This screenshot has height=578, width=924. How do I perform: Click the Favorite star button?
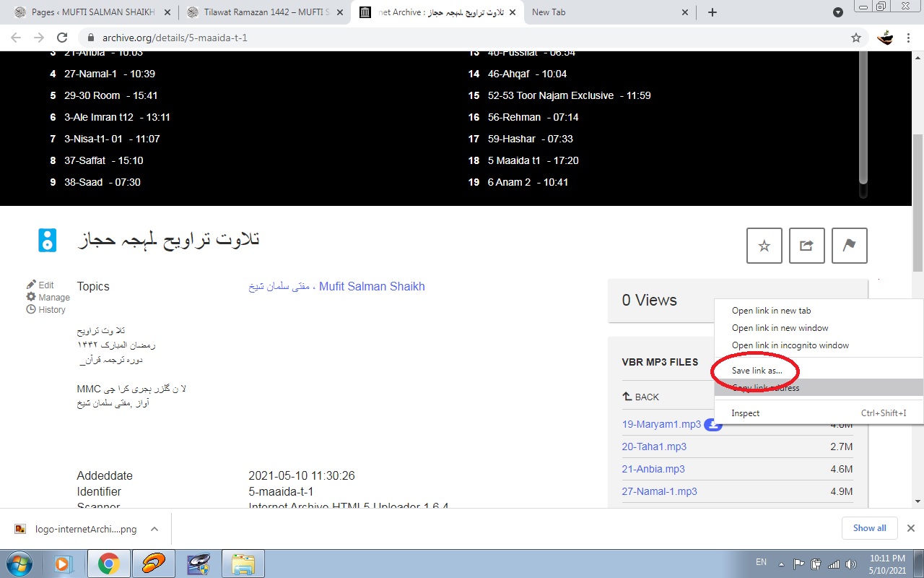[764, 246]
